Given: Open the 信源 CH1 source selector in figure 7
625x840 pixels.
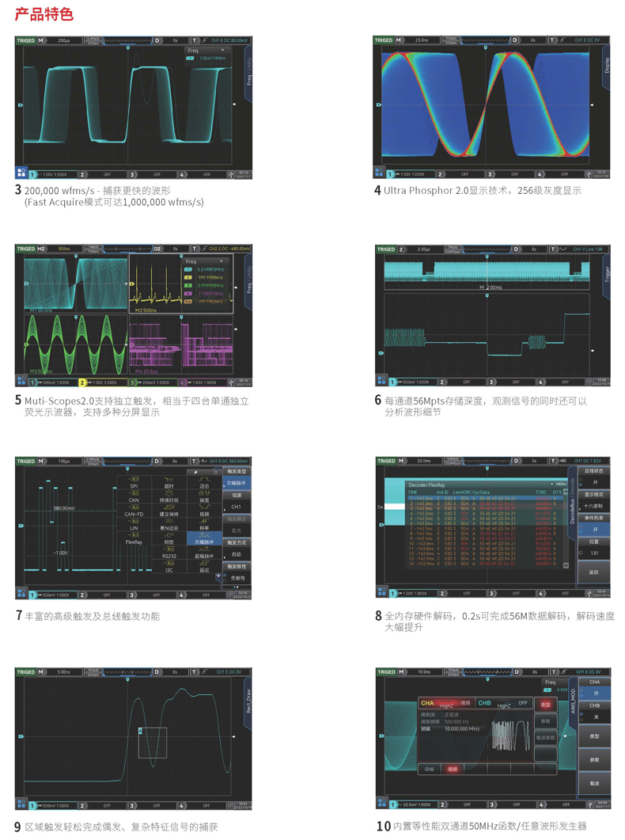Looking at the screenshot, I should (x=237, y=501).
